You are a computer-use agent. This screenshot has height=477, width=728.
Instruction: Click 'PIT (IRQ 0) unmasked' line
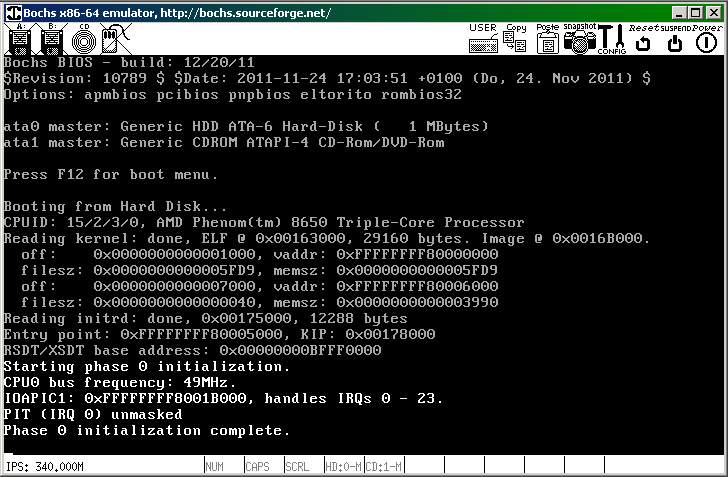coord(93,414)
